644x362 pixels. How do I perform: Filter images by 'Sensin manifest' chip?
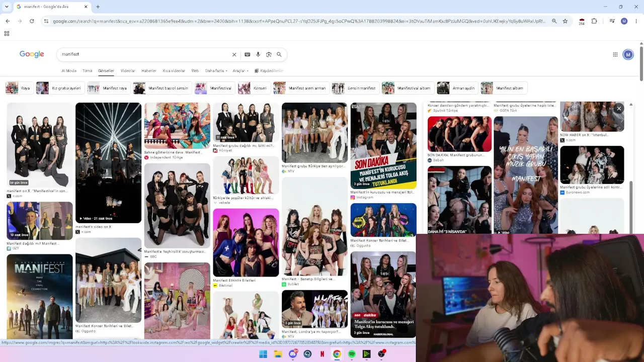[355, 88]
